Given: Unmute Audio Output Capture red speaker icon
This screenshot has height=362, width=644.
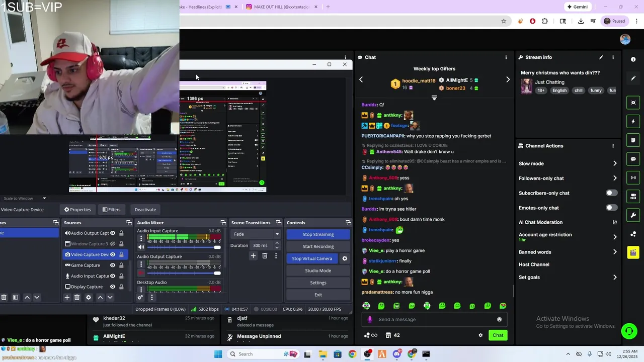Looking at the screenshot, I should tap(141, 273).
